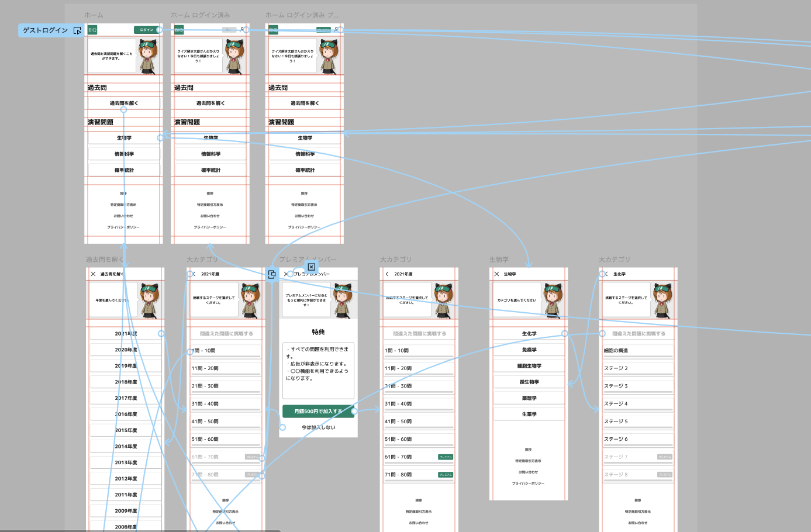The image size is (811, 532).
Task: Click the close-overlay X icon above プレミアムメンバー
Action: [x=311, y=267]
